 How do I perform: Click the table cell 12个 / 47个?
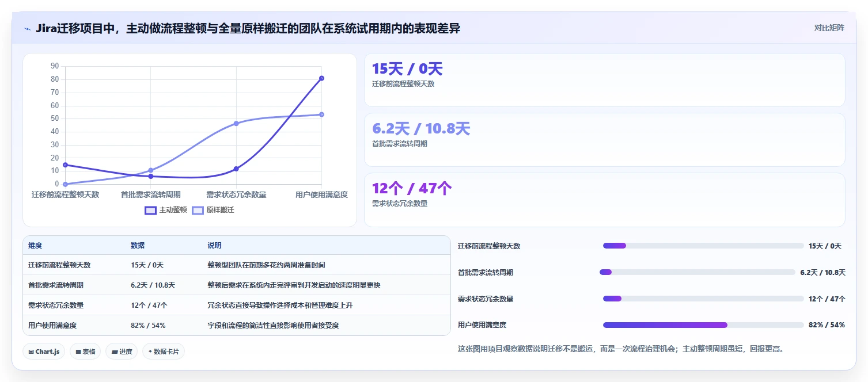[149, 305]
